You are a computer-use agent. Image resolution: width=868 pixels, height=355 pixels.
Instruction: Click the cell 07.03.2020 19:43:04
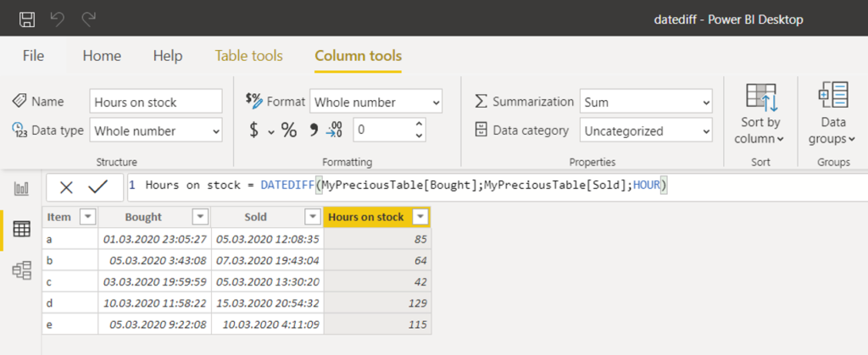click(x=267, y=260)
